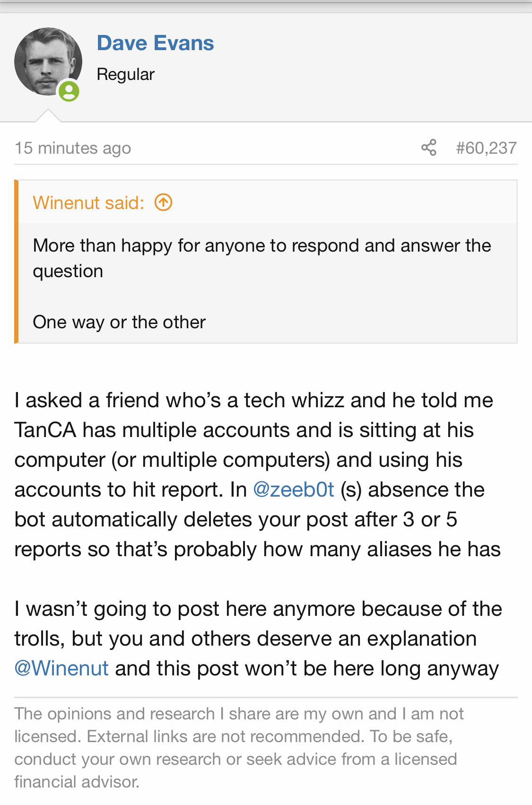Click the triangular pointer below the avatar

(x=48, y=116)
